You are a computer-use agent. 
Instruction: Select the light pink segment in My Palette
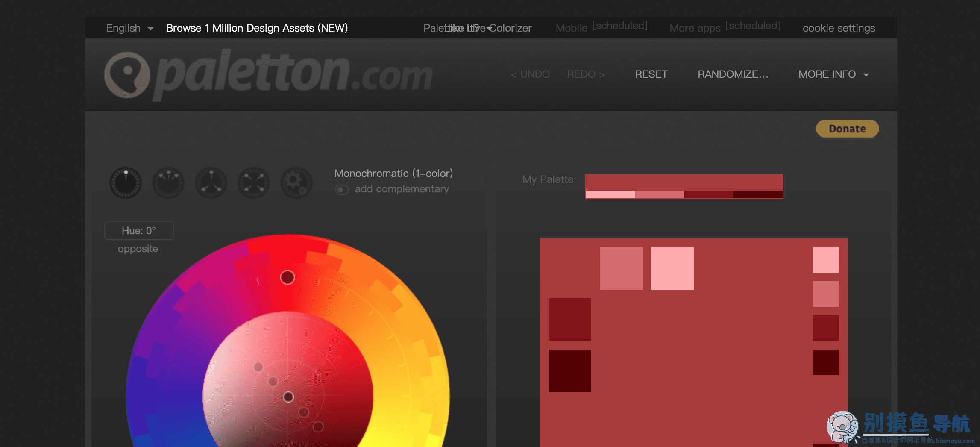610,194
